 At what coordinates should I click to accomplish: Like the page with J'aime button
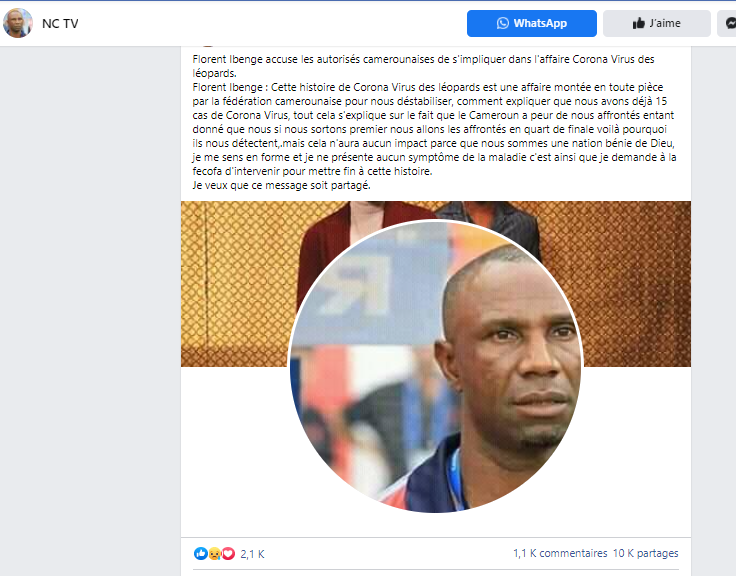click(x=656, y=23)
